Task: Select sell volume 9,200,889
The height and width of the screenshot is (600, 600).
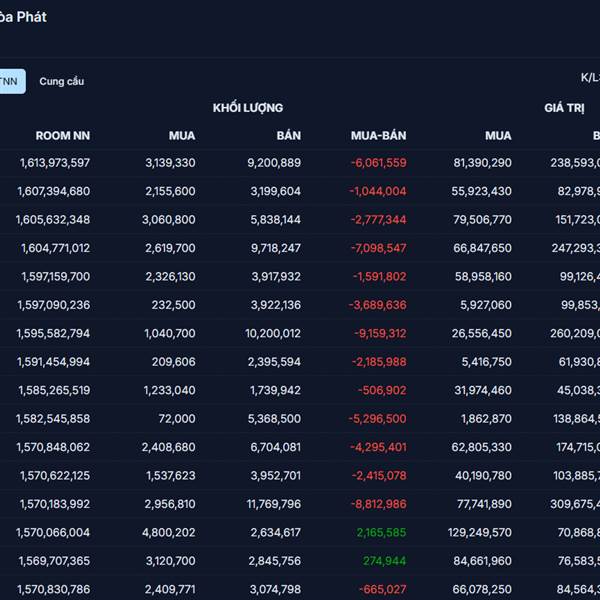Action: coord(274,163)
